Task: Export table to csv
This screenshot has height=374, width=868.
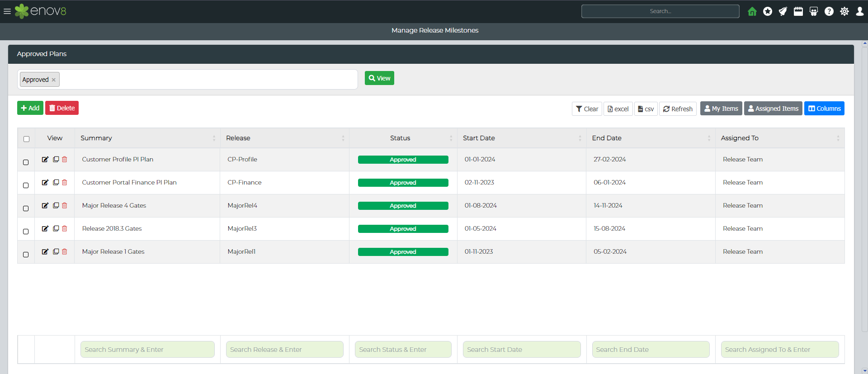Action: click(x=646, y=109)
